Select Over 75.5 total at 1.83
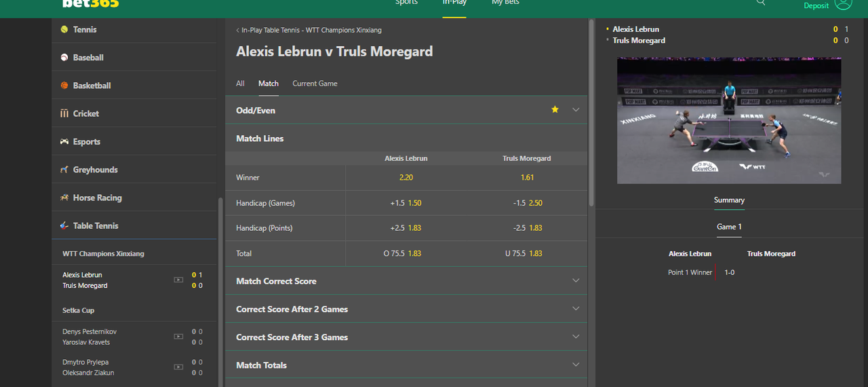Image resolution: width=868 pixels, height=387 pixels. [406, 253]
